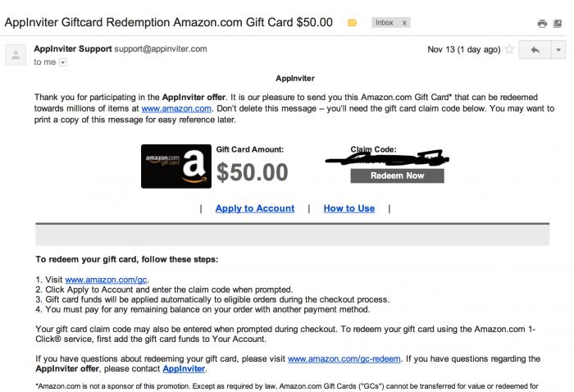Click the Nov 13 date stamp
Screen dimensions: 574x392
point(463,49)
